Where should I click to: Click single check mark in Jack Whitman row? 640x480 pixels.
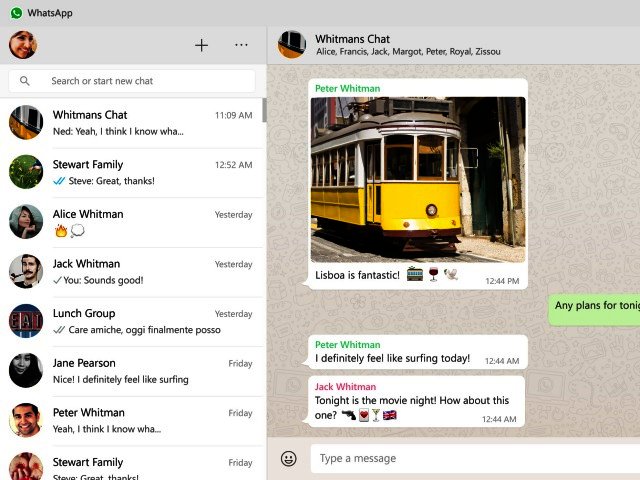tap(58, 280)
